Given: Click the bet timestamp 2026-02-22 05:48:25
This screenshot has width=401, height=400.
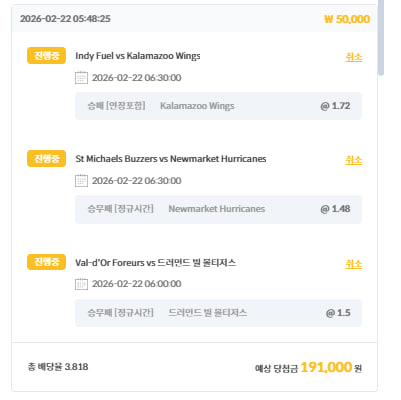Looking at the screenshot, I should pos(65,19).
